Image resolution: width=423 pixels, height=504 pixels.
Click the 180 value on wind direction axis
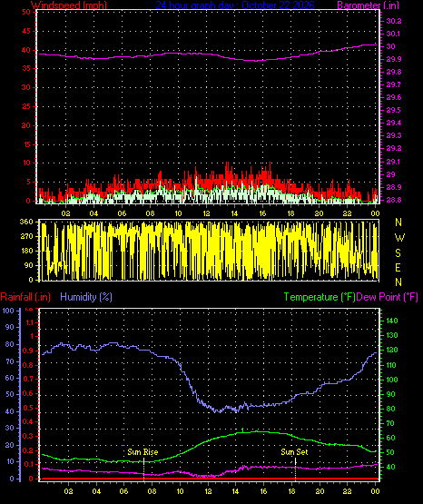pyautogui.click(x=26, y=251)
